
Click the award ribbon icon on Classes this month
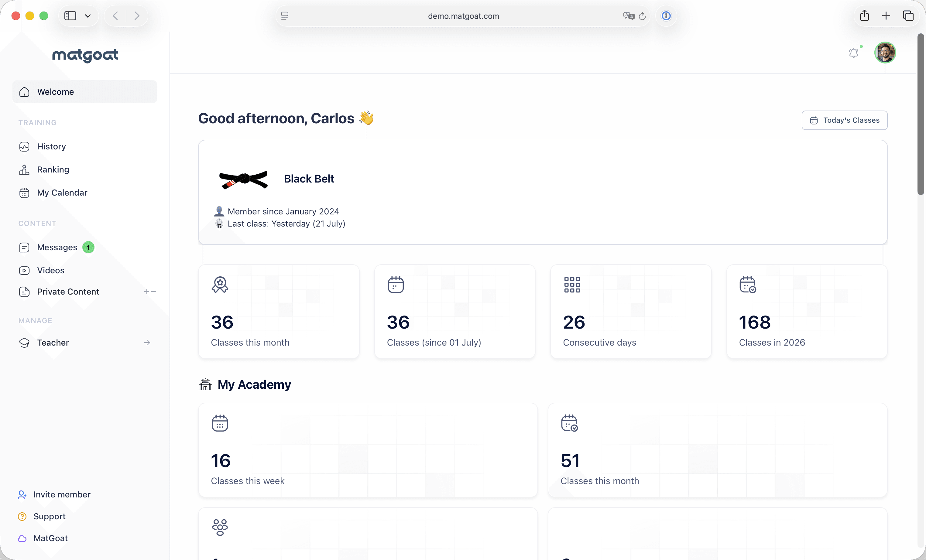(220, 285)
